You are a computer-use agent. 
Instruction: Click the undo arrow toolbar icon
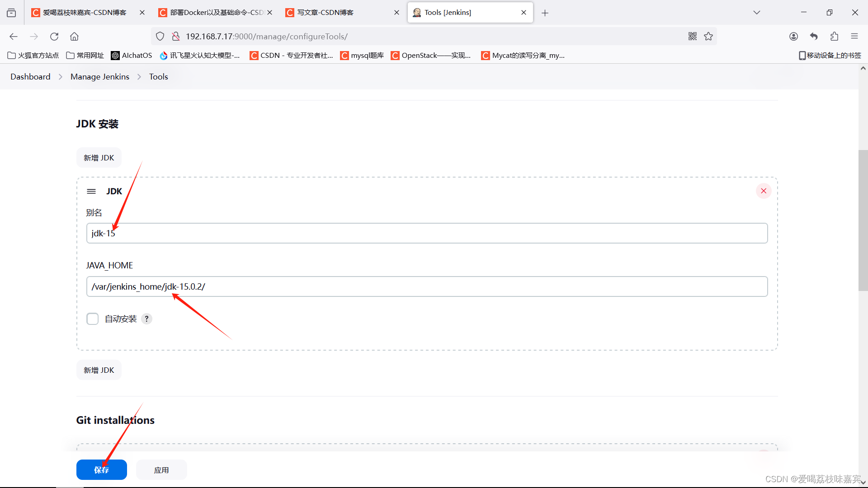coord(814,36)
